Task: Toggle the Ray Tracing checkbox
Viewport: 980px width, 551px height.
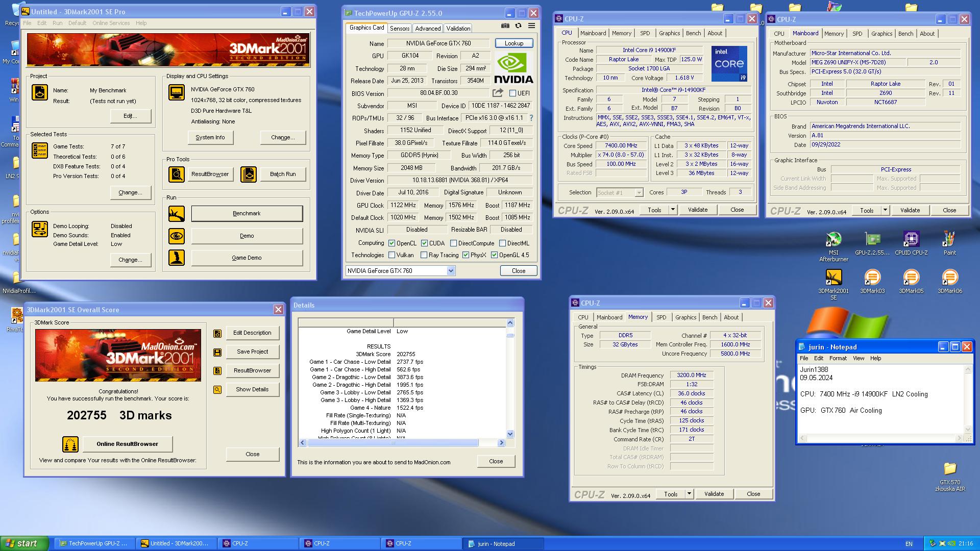Action: tap(424, 255)
